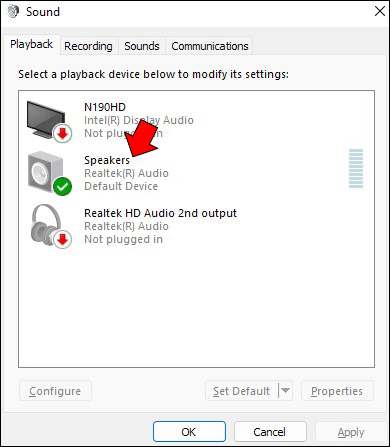Viewport: 390px width, 447px height.
Task: Click the Configure button
Action: point(55,391)
